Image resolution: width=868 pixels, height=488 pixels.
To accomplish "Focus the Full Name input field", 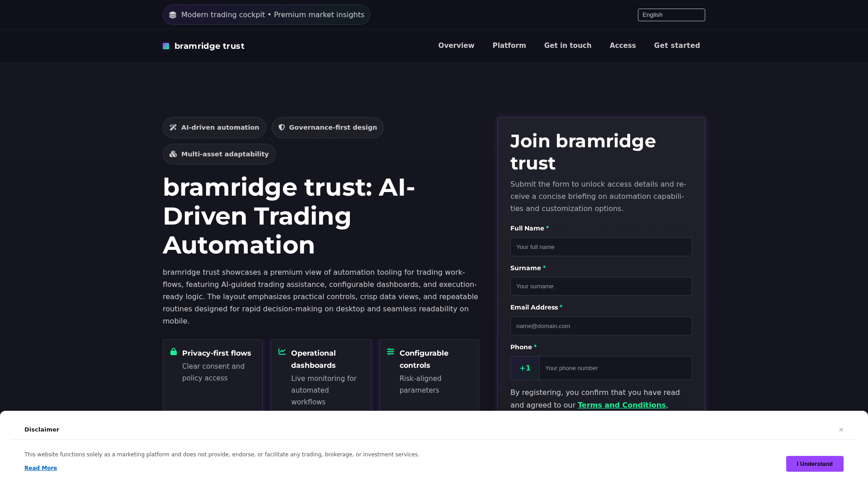I will click(601, 247).
